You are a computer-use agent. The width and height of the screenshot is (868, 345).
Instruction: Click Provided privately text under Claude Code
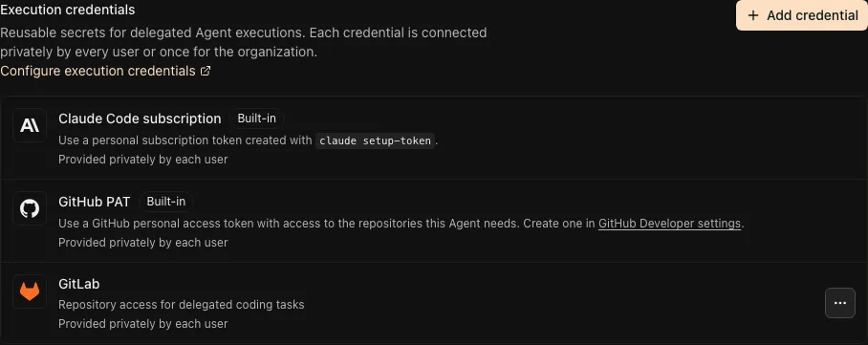[142, 160]
